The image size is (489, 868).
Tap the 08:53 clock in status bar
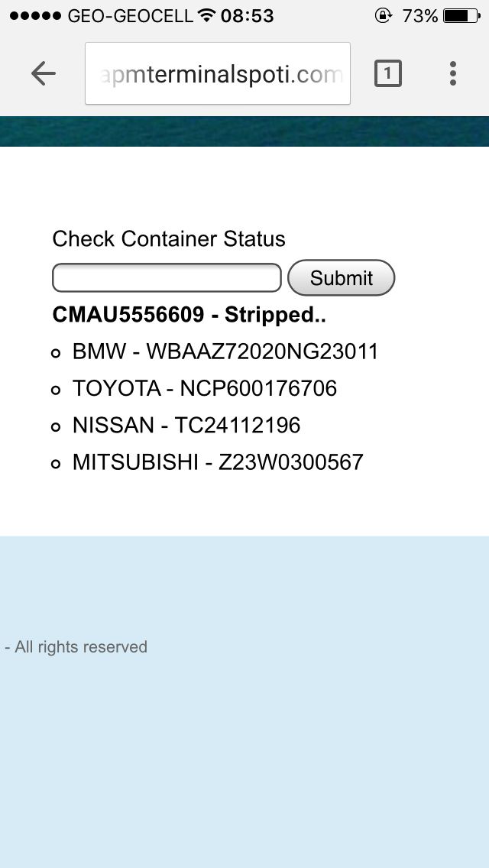[x=247, y=16]
